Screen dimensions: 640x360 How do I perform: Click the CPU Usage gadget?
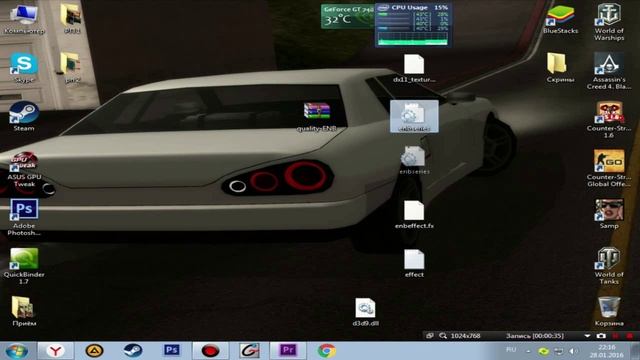point(413,25)
